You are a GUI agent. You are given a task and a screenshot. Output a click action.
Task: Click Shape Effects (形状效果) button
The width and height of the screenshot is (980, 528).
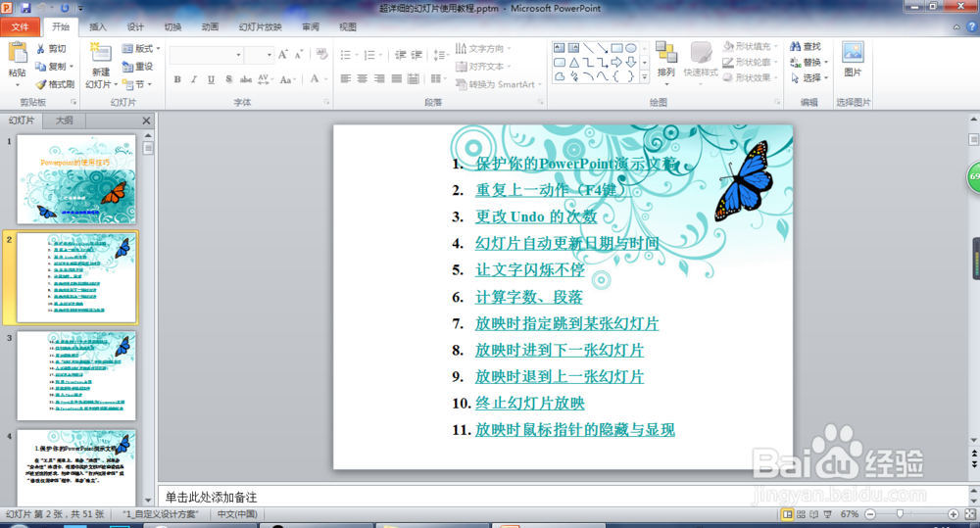tap(748, 77)
